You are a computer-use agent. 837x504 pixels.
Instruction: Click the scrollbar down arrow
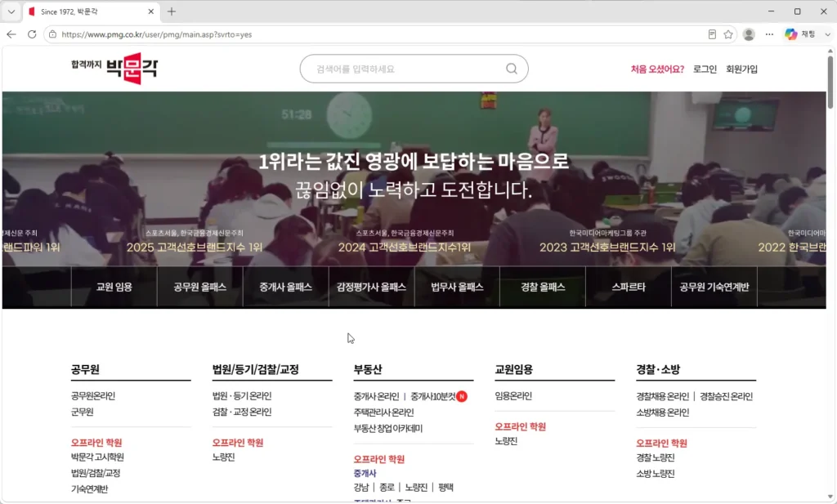830,497
